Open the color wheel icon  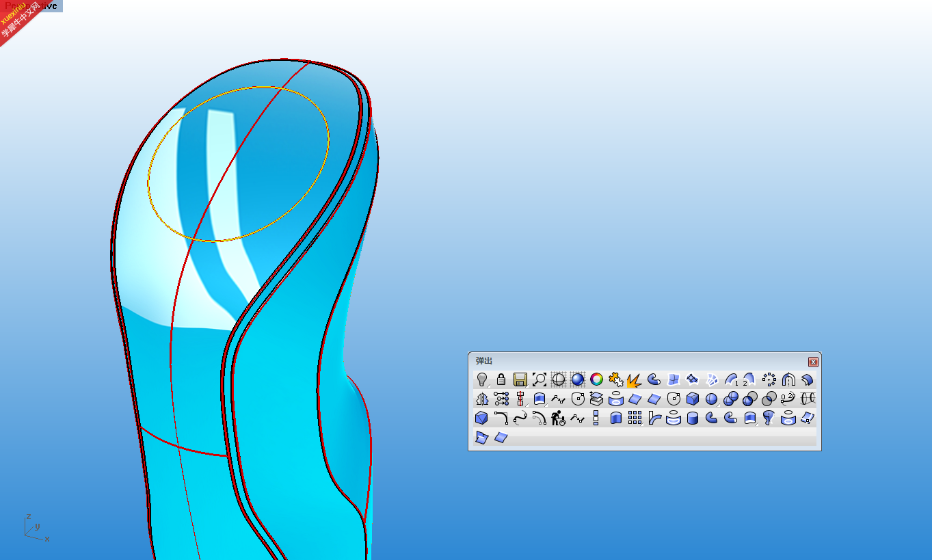pos(597,379)
